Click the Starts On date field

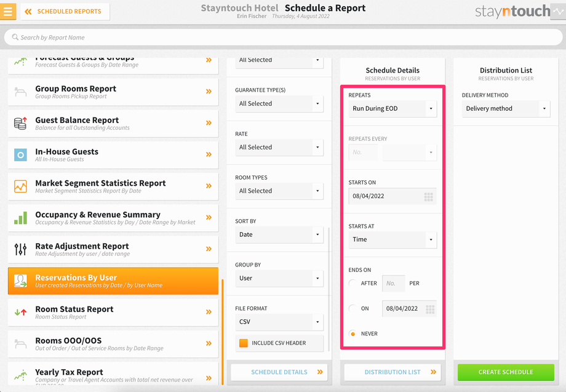coord(393,196)
